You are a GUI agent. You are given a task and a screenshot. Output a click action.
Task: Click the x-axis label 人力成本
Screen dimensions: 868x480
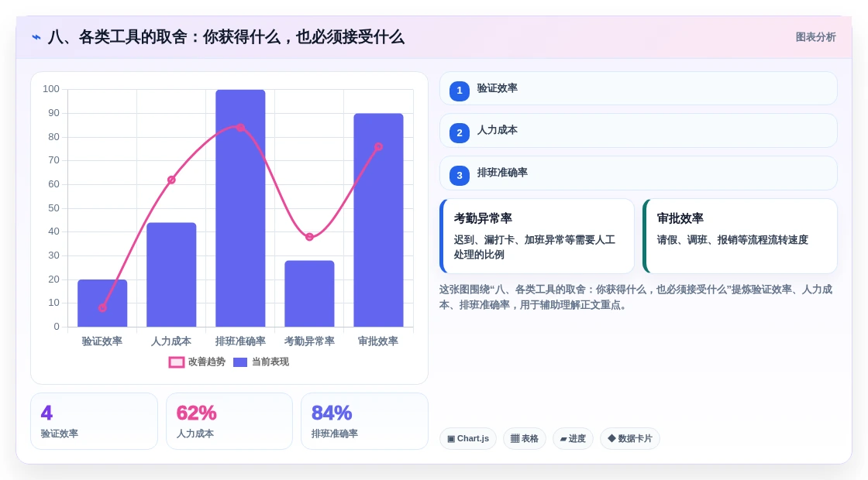pyautogui.click(x=171, y=341)
